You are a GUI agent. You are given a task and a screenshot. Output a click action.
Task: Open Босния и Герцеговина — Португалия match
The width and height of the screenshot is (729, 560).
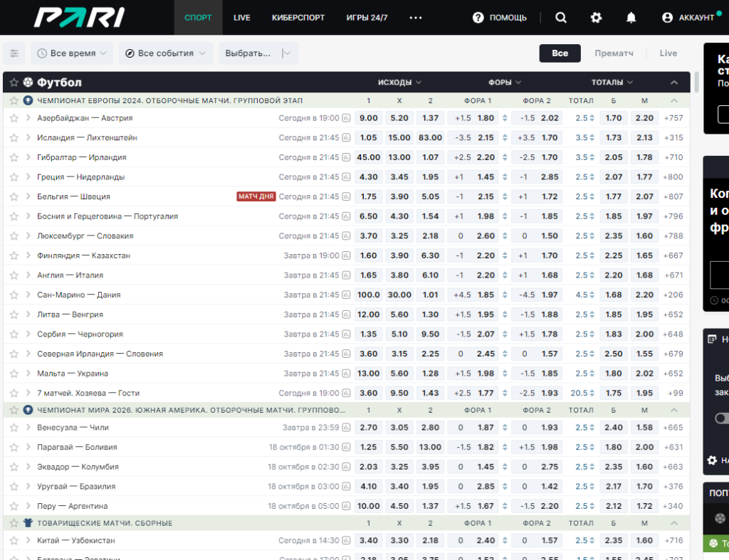[x=107, y=216]
